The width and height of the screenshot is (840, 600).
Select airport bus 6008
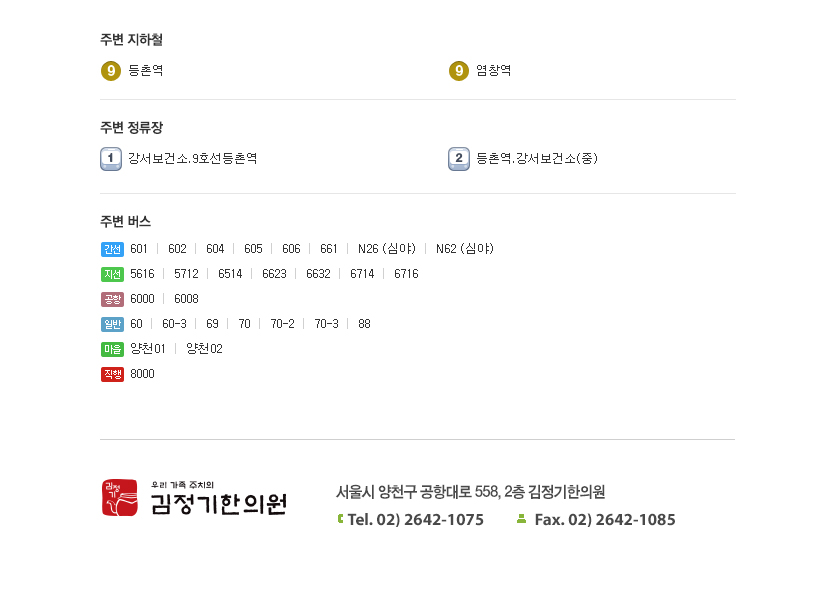tap(186, 299)
